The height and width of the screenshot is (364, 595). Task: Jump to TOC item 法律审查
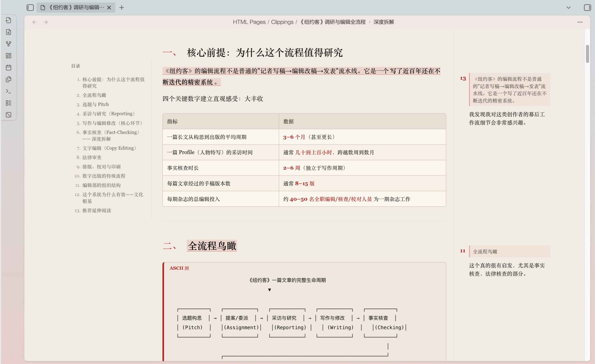coord(92,157)
